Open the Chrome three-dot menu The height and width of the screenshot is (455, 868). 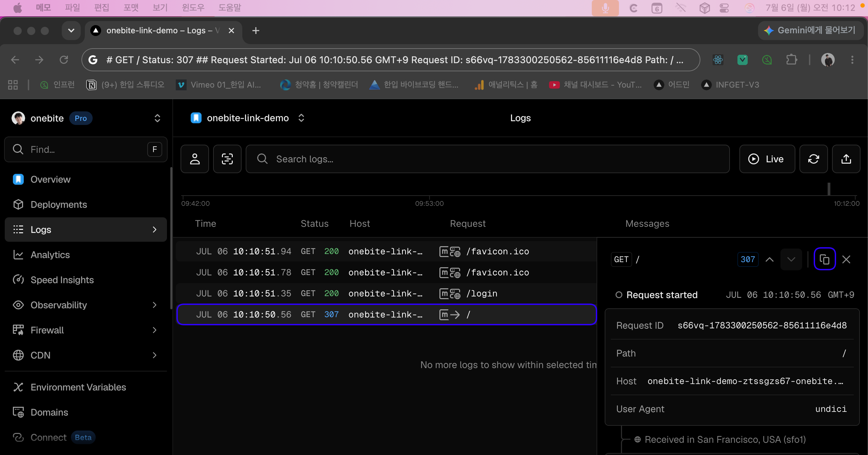852,60
